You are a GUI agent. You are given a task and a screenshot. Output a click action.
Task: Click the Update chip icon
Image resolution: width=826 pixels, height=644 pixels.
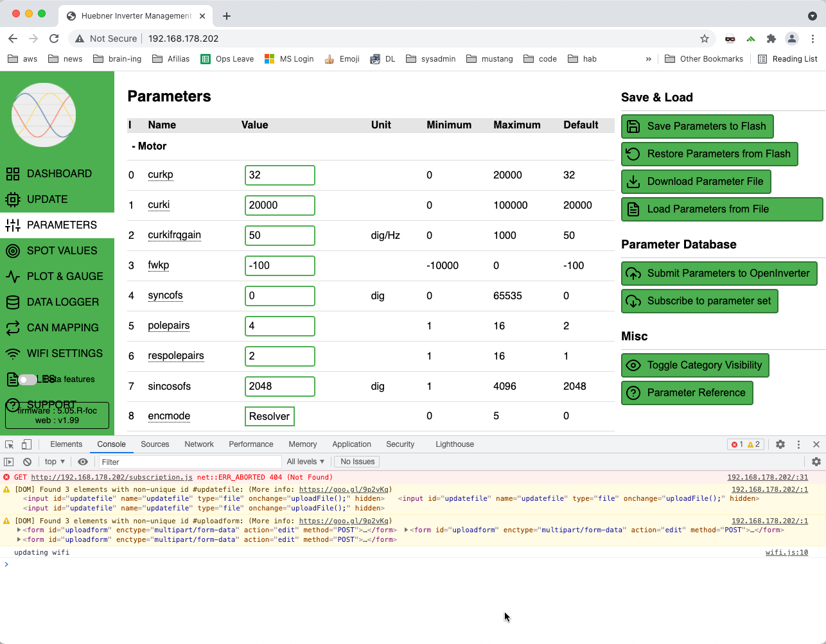13,200
